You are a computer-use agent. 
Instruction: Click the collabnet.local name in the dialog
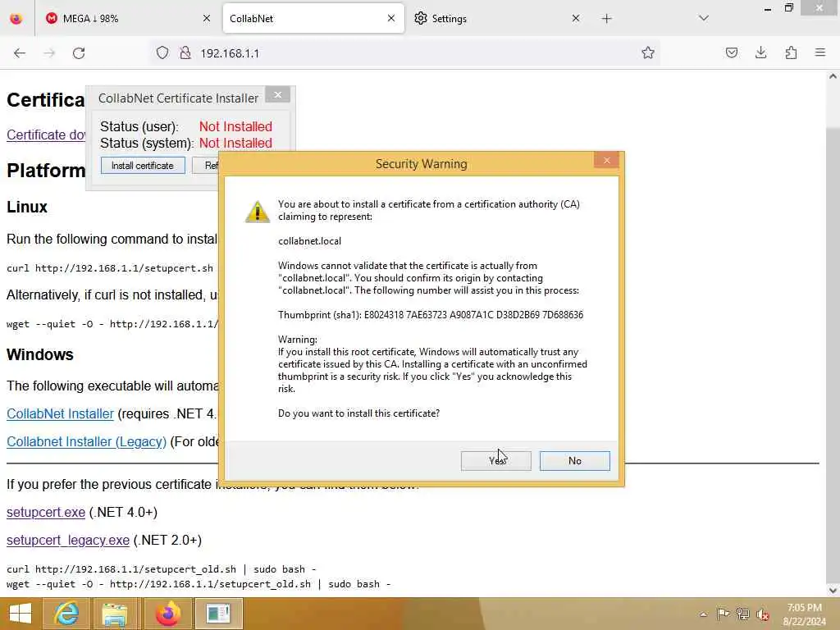click(309, 241)
